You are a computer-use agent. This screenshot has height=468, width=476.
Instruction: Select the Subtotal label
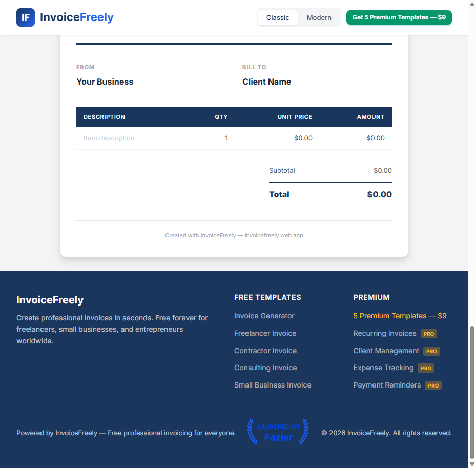coord(282,170)
